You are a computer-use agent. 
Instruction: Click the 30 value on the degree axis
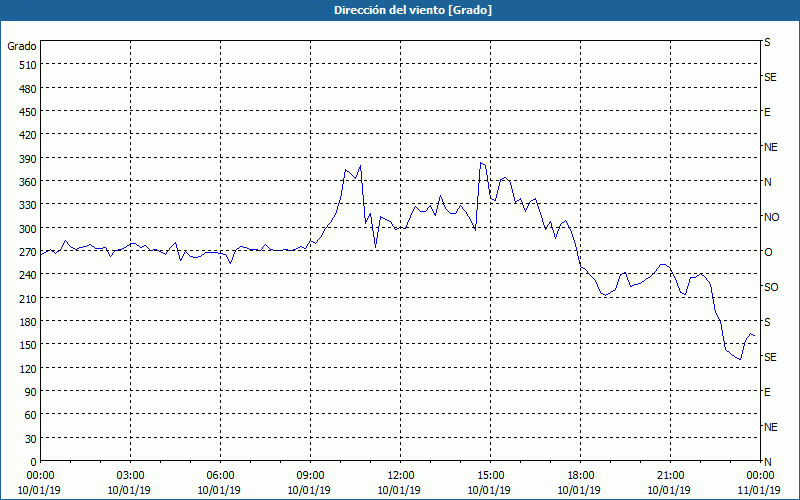31,438
